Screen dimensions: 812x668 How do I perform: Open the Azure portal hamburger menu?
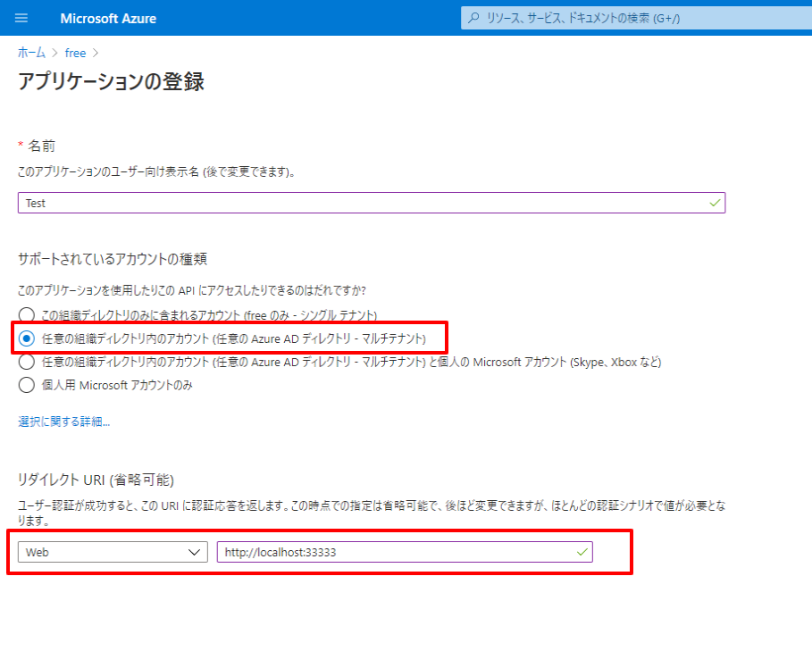pyautogui.click(x=21, y=18)
